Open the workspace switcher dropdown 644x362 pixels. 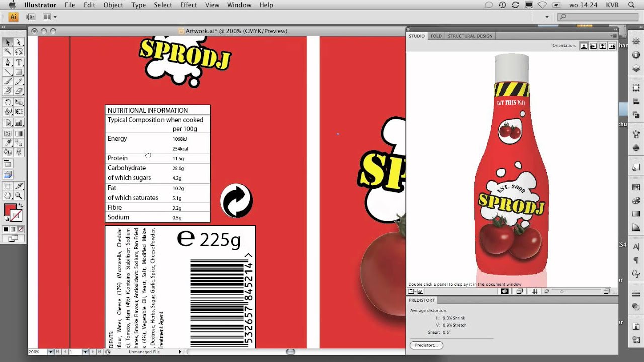547,17
